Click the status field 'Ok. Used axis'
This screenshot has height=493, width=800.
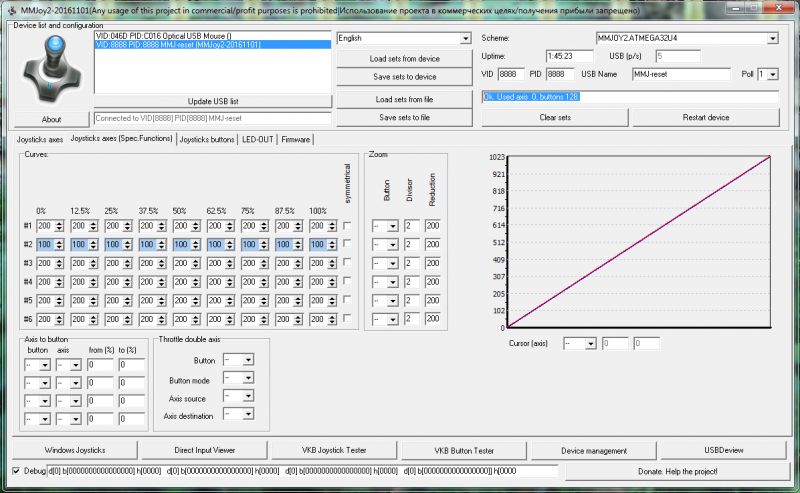click(x=630, y=96)
